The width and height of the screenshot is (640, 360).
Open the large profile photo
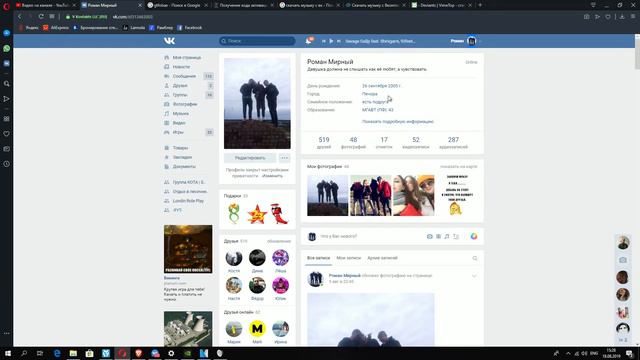[x=257, y=103]
